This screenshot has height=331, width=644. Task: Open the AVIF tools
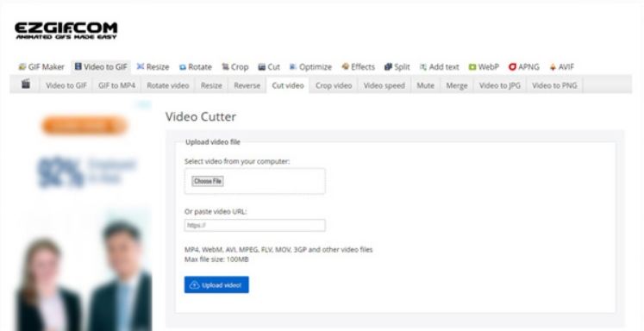pos(561,67)
